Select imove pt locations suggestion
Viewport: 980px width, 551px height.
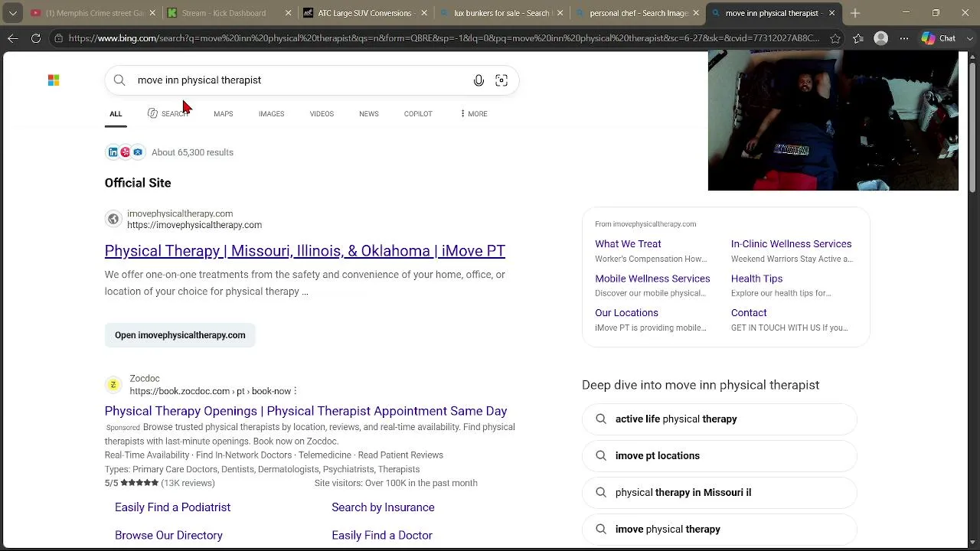pos(720,456)
